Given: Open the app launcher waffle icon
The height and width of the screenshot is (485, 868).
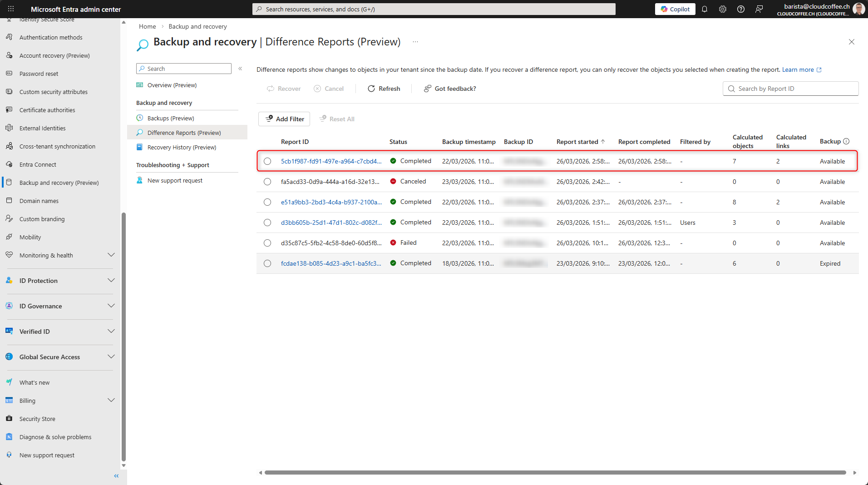Looking at the screenshot, I should tap(11, 9).
